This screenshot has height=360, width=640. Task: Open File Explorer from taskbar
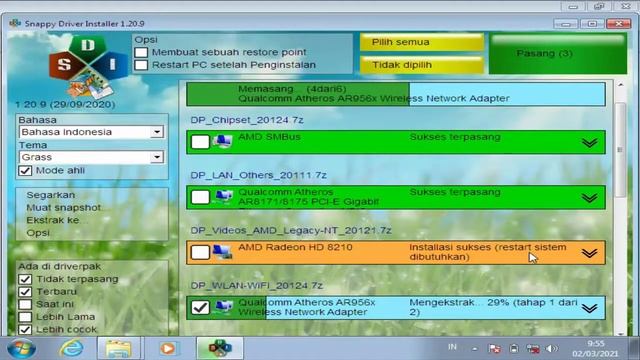point(118,348)
